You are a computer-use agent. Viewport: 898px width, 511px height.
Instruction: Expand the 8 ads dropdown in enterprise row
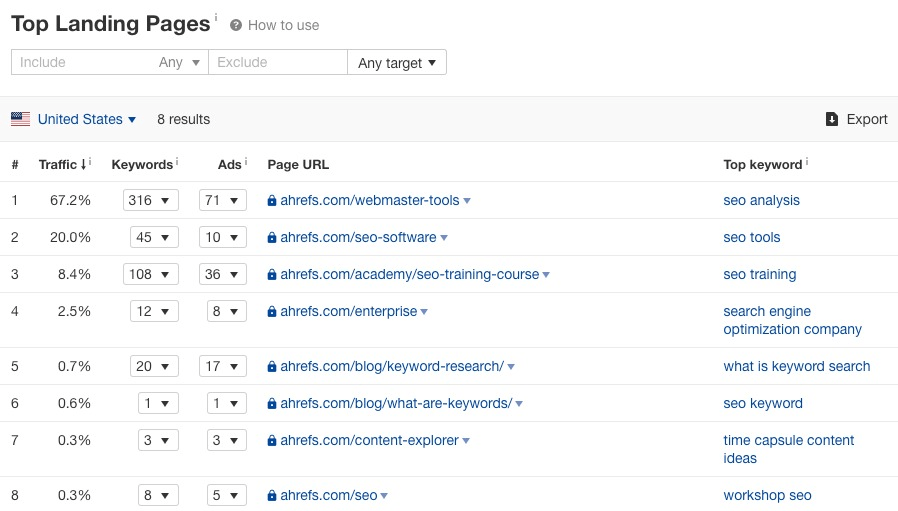227,311
